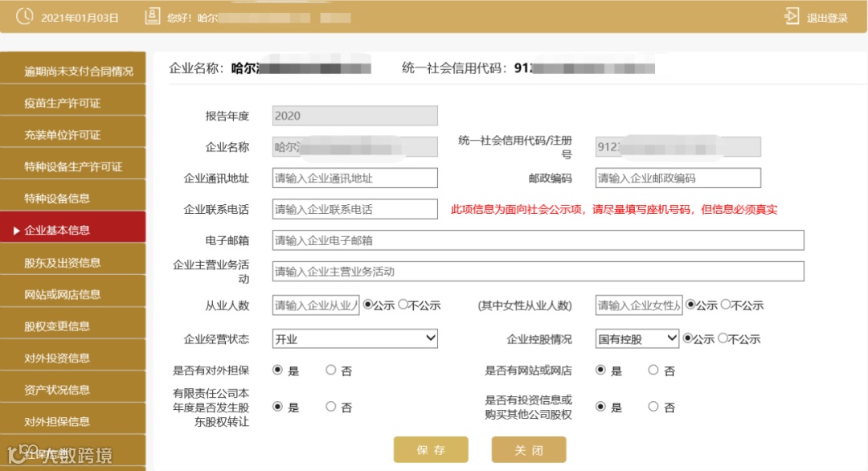
Task: Select 是 for 投资信息或购买其他公司股权
Action: [600, 407]
